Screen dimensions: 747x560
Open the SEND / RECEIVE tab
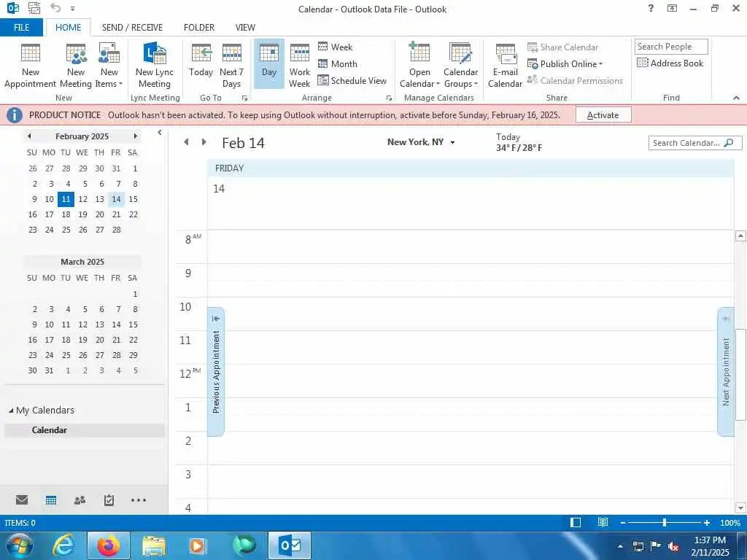(132, 27)
